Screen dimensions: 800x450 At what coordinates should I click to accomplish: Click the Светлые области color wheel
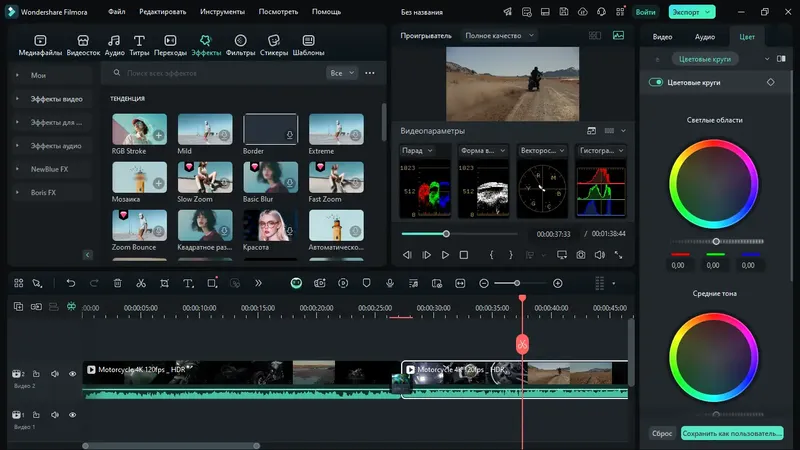[x=714, y=182]
